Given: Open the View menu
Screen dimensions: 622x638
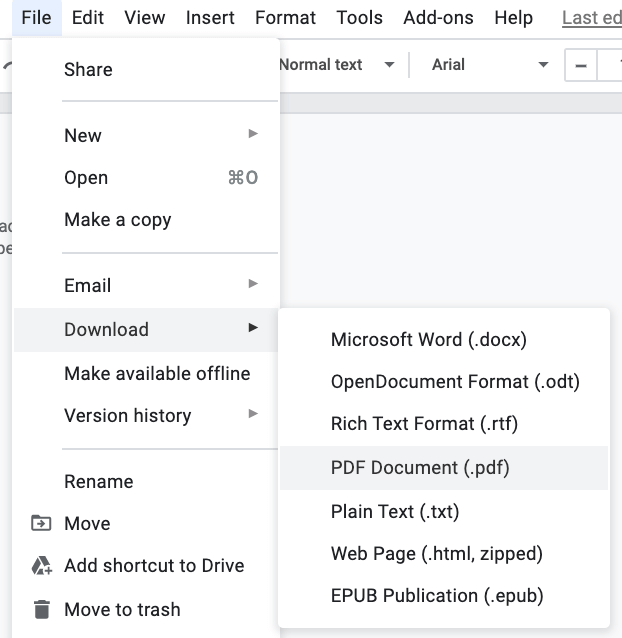Looking at the screenshot, I should (144, 18).
